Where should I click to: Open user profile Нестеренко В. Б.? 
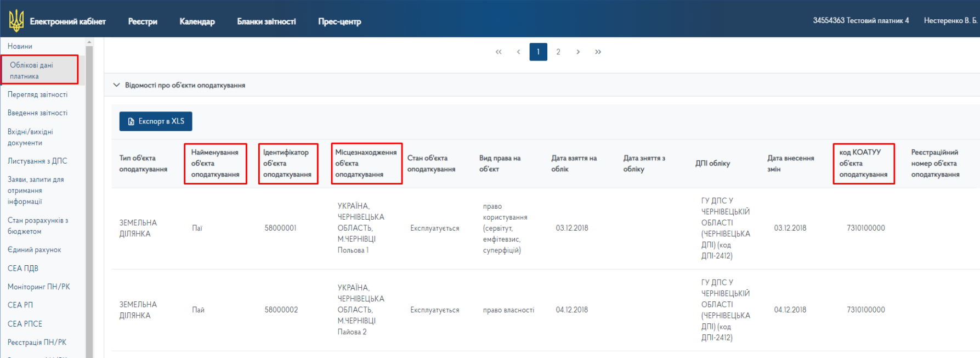[x=950, y=20]
